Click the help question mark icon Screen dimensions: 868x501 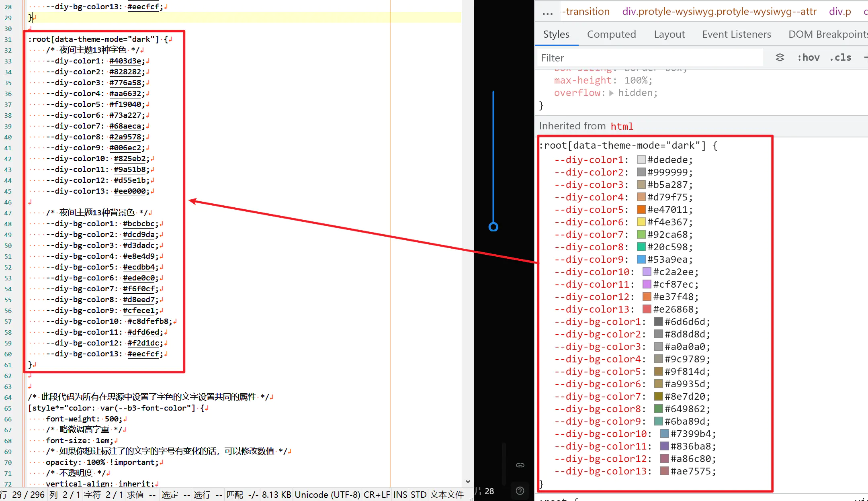pyautogui.click(x=520, y=491)
